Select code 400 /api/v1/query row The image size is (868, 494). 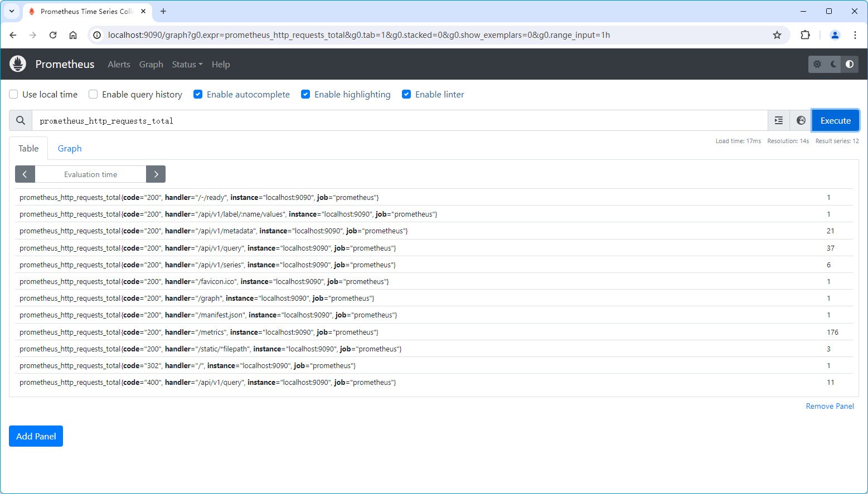pyautogui.click(x=434, y=382)
